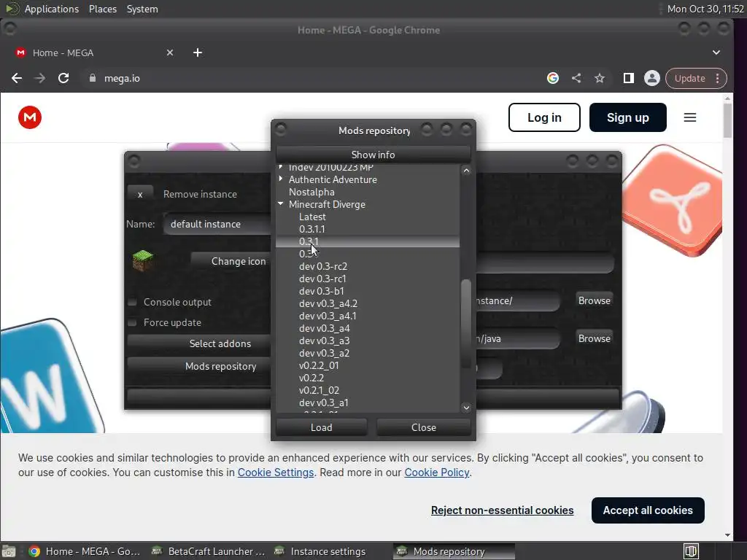This screenshot has width=747, height=560.
Task: Open the Chrome three-dot menu
Action: [718, 78]
